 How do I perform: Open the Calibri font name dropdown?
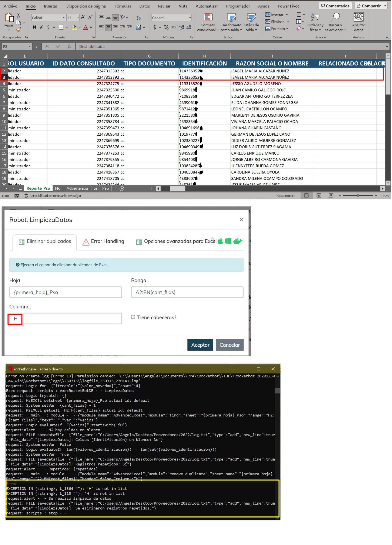64,18
